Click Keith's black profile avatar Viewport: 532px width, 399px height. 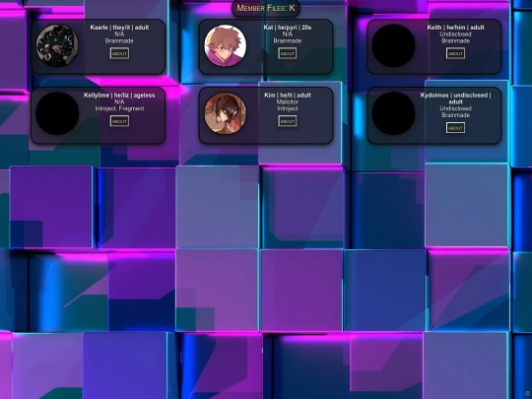pyautogui.click(x=393, y=45)
